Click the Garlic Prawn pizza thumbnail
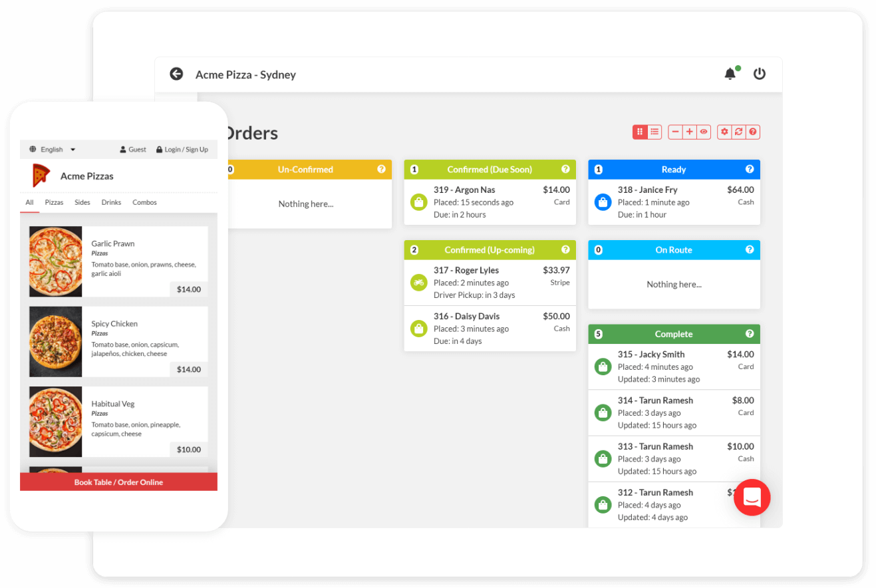This screenshot has width=876, height=588. 56,261
